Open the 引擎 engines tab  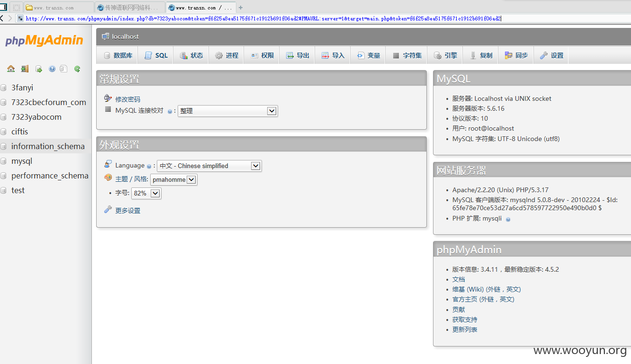pyautogui.click(x=445, y=55)
